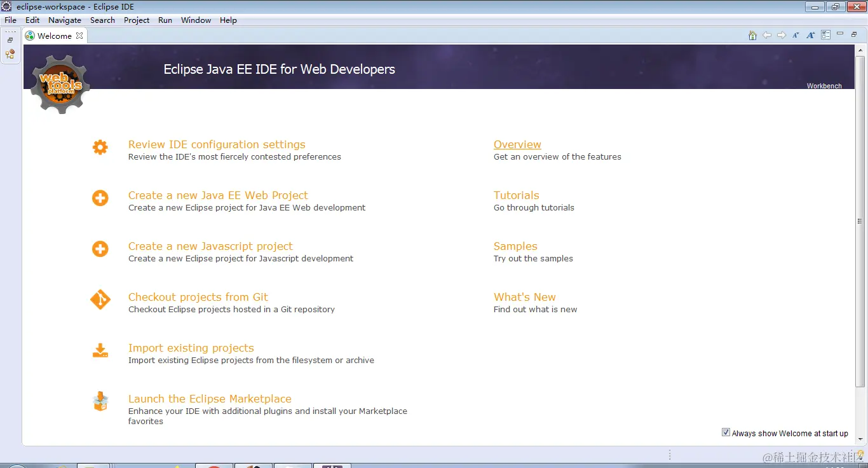Click the Git diamond icon
Screen dimensions: 868x468
point(100,299)
